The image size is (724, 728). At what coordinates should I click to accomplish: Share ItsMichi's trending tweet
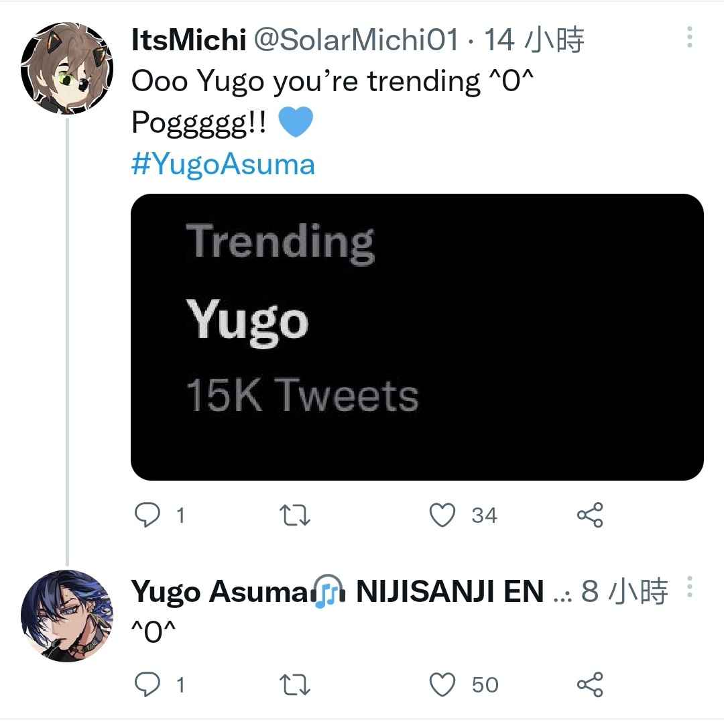(590, 515)
